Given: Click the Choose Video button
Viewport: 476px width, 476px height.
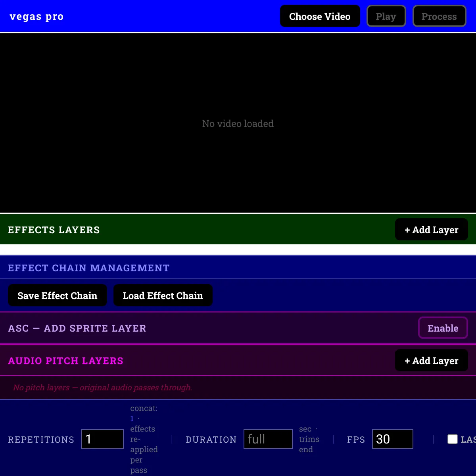Looking at the screenshot, I should coord(320,16).
